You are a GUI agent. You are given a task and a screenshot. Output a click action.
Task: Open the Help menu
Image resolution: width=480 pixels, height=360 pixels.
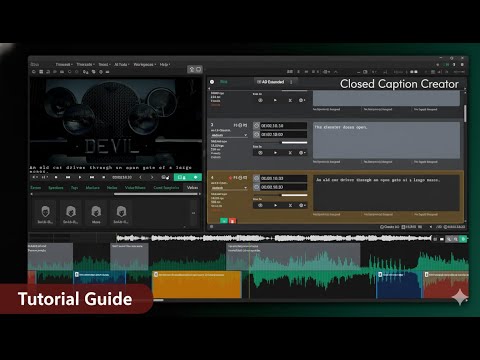click(x=165, y=64)
